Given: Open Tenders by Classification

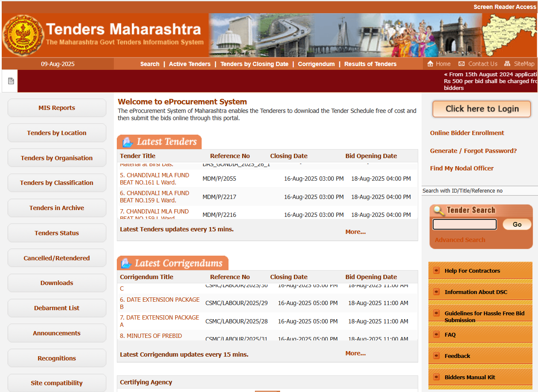Looking at the screenshot, I should [57, 183].
